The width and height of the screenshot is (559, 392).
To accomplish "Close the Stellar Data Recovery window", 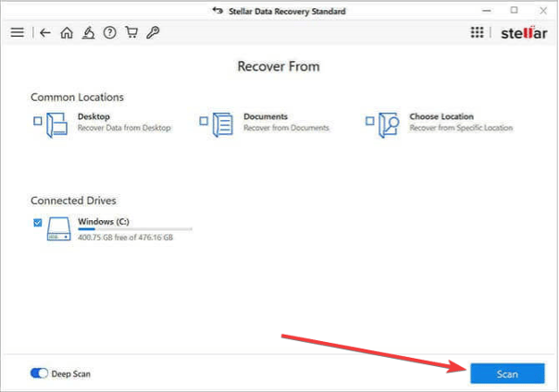I will (x=543, y=11).
